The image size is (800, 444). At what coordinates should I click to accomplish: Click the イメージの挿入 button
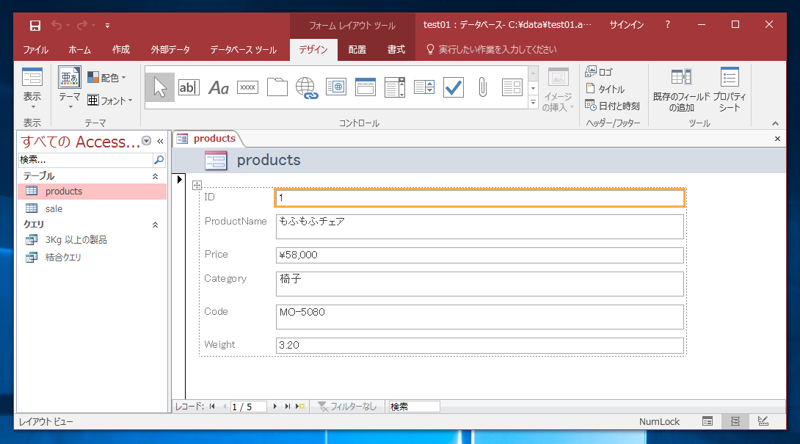[558, 89]
